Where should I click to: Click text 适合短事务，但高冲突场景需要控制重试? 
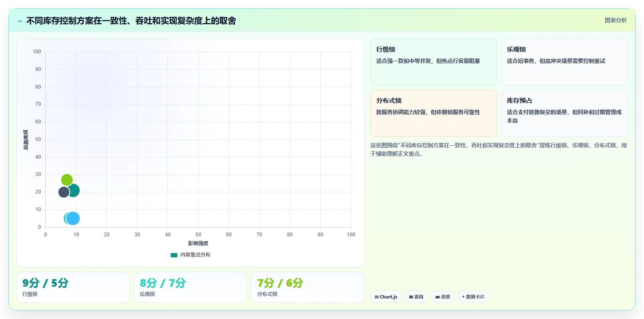(x=556, y=61)
